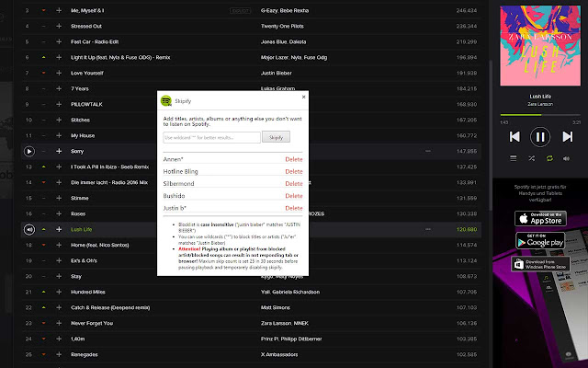Skip to the previous track
The image size is (588, 368).
(514, 137)
